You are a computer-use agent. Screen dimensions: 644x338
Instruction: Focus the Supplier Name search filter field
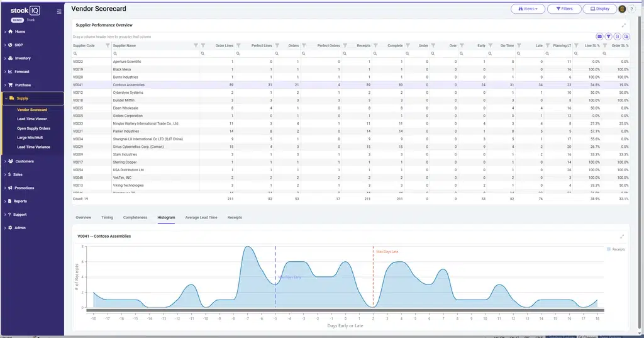pyautogui.click(x=155, y=54)
